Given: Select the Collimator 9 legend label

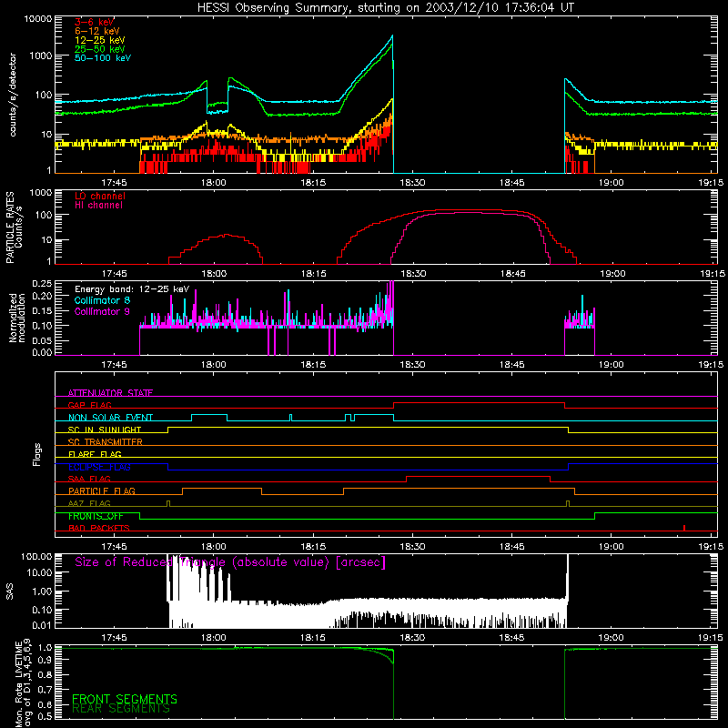Looking at the screenshot, I should [102, 311].
